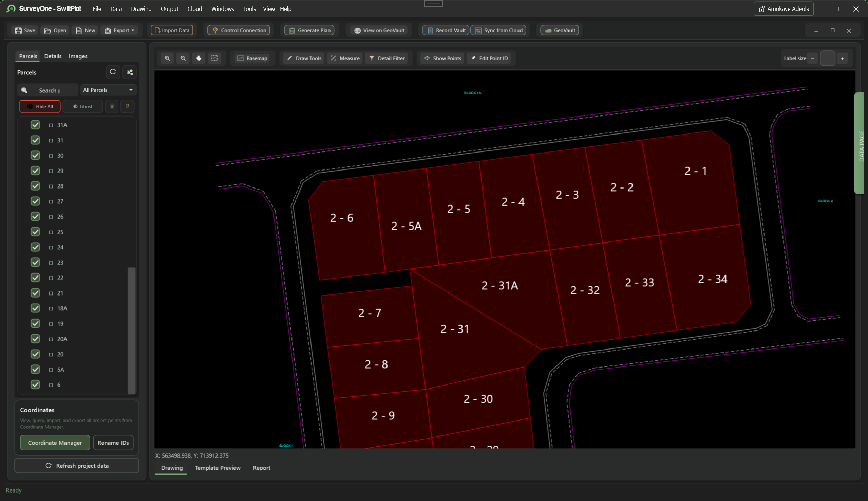
Task: Open Control Connection
Action: pos(239,30)
